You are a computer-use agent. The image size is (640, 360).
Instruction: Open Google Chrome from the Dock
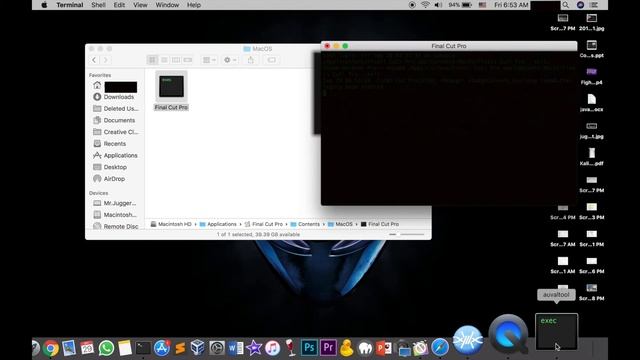coord(51,348)
